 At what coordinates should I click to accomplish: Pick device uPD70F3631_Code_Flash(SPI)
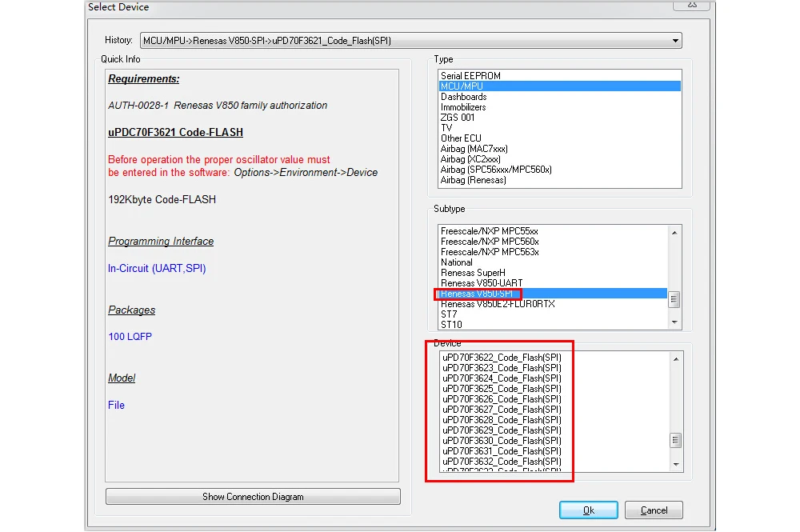[502, 451]
